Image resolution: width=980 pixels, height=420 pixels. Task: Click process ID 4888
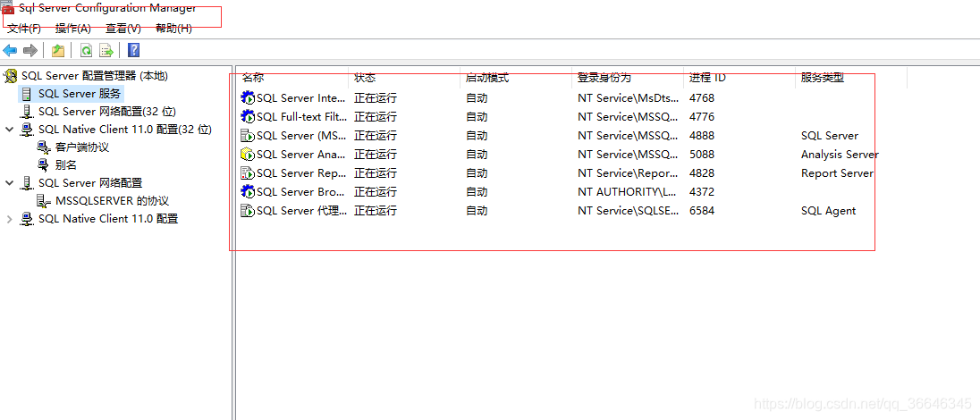pos(702,136)
